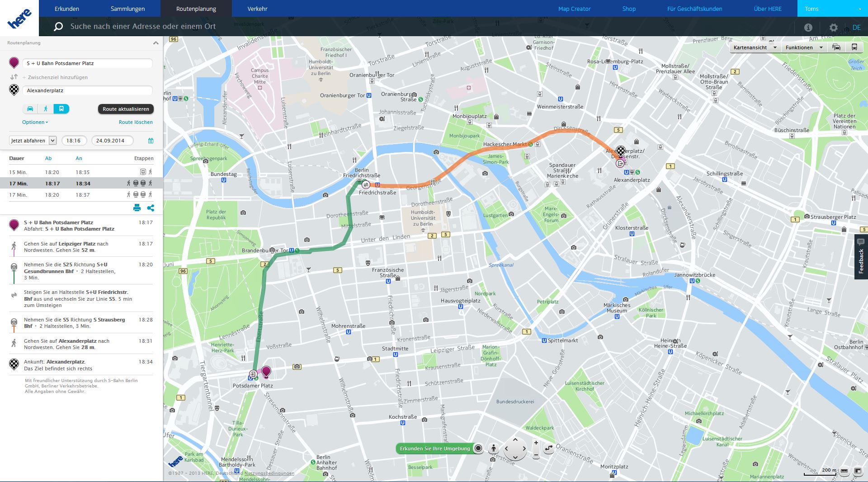Open Über HERE link
The width and height of the screenshot is (868, 482).
pyautogui.click(x=768, y=9)
